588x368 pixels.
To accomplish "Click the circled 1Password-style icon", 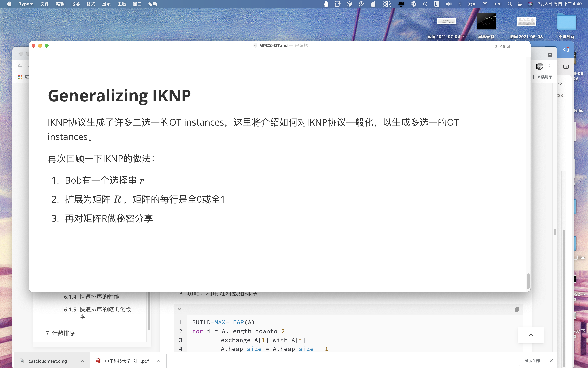I will [x=414, y=4].
